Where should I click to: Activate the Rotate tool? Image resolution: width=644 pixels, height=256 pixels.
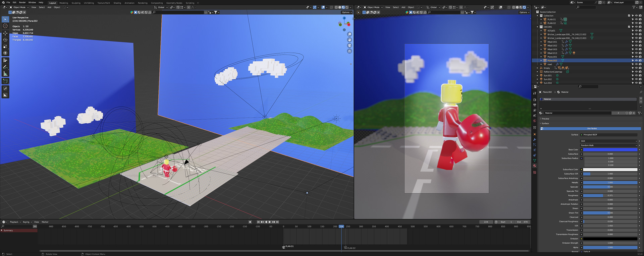coord(5,40)
